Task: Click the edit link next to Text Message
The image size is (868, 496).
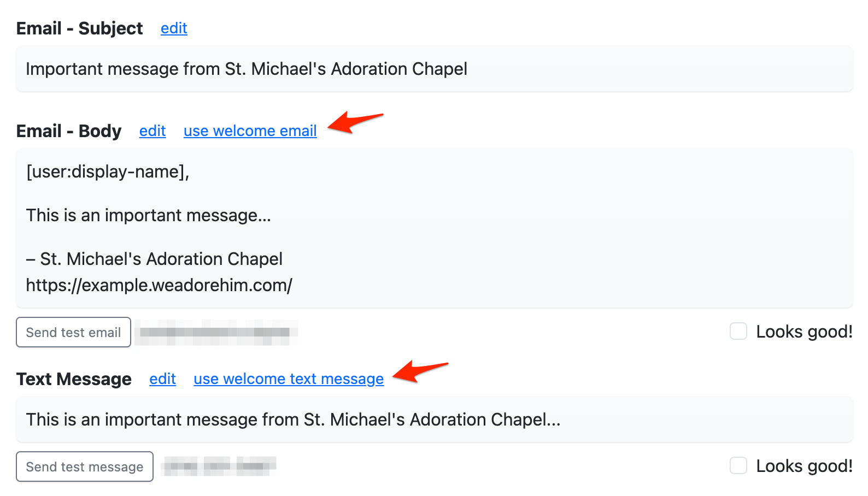Action: (162, 379)
